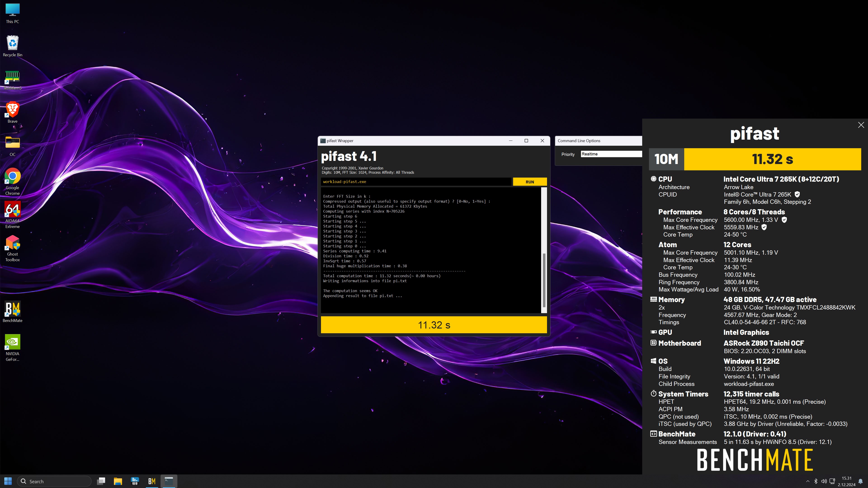The image size is (868, 488).
Task: Click the Motherboard section icon
Action: click(653, 343)
